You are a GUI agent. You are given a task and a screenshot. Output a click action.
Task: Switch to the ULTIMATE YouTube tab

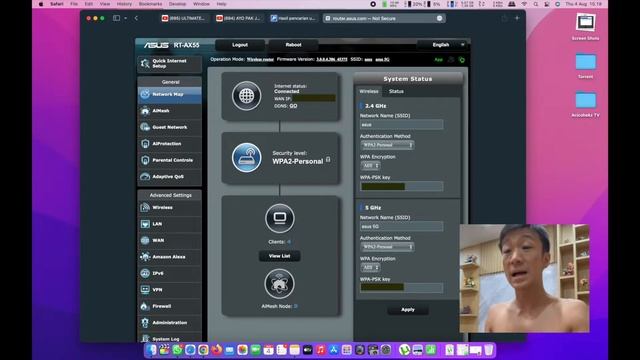pos(184,18)
